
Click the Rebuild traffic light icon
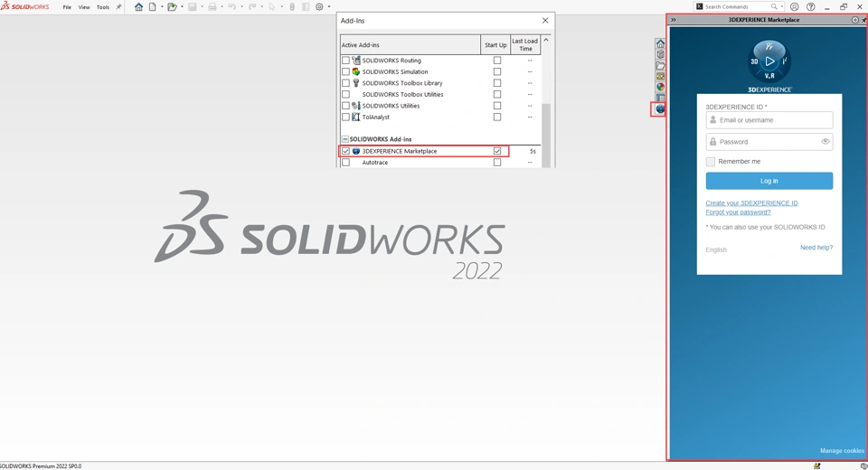(x=292, y=6)
